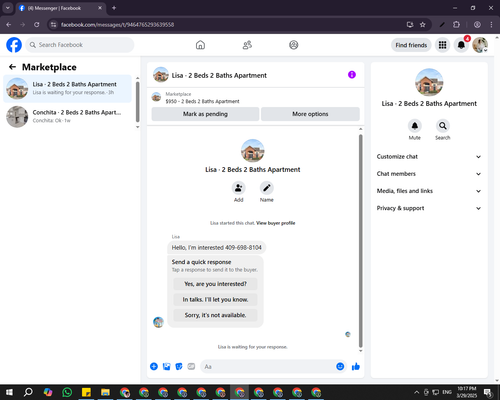500x400 pixels.
Task: Send a thumbs-up like
Action: tap(356, 367)
